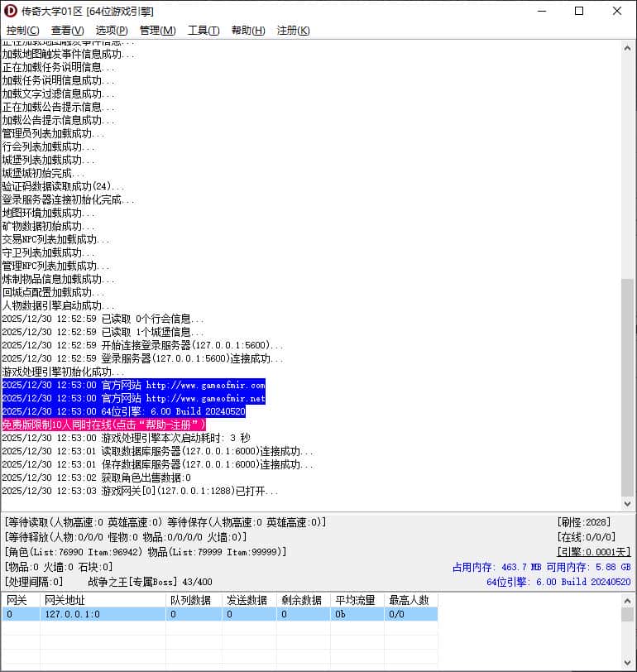Open the 管理(M) menu
Screen dimensions: 637x672
(158, 31)
